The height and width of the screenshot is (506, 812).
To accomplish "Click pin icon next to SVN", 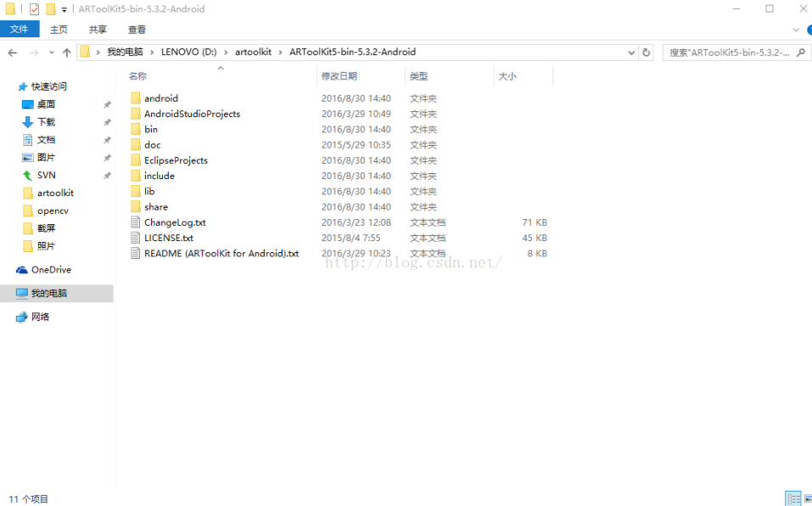I will tap(107, 176).
